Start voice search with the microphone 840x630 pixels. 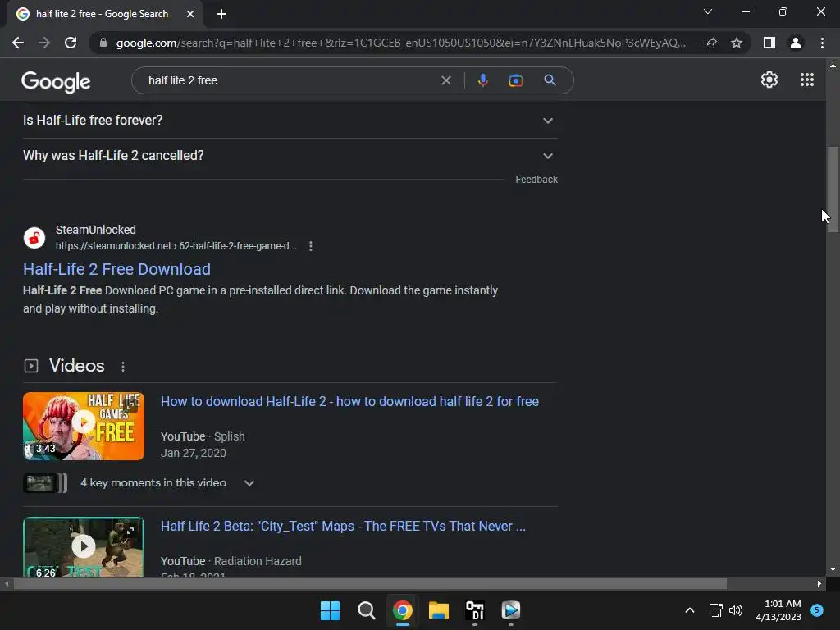[x=482, y=80]
